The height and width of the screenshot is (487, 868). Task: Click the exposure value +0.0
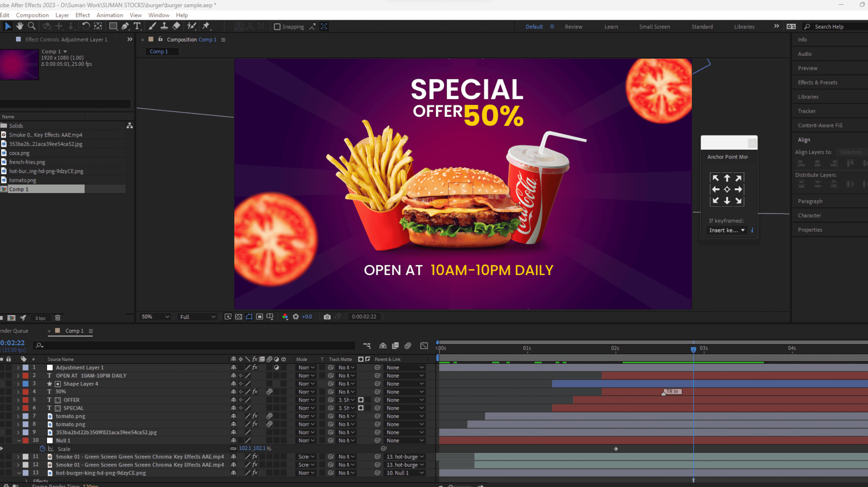click(x=307, y=317)
